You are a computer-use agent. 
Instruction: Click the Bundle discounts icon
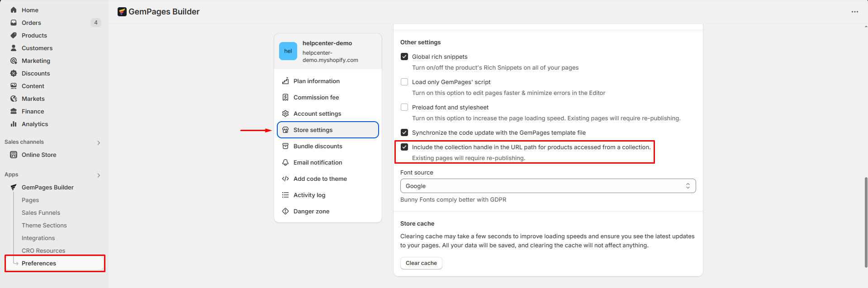coord(285,146)
